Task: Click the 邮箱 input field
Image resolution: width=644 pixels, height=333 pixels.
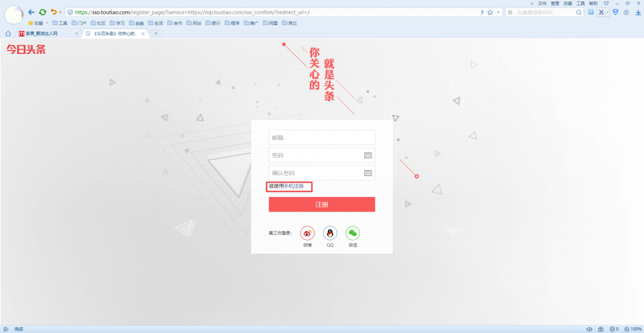Action: 321,137
